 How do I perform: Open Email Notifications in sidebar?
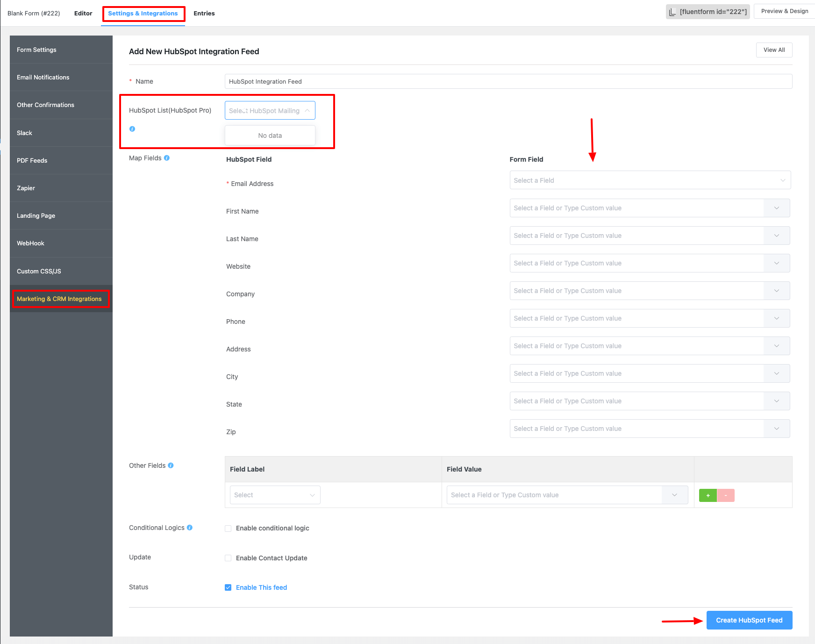61,77
